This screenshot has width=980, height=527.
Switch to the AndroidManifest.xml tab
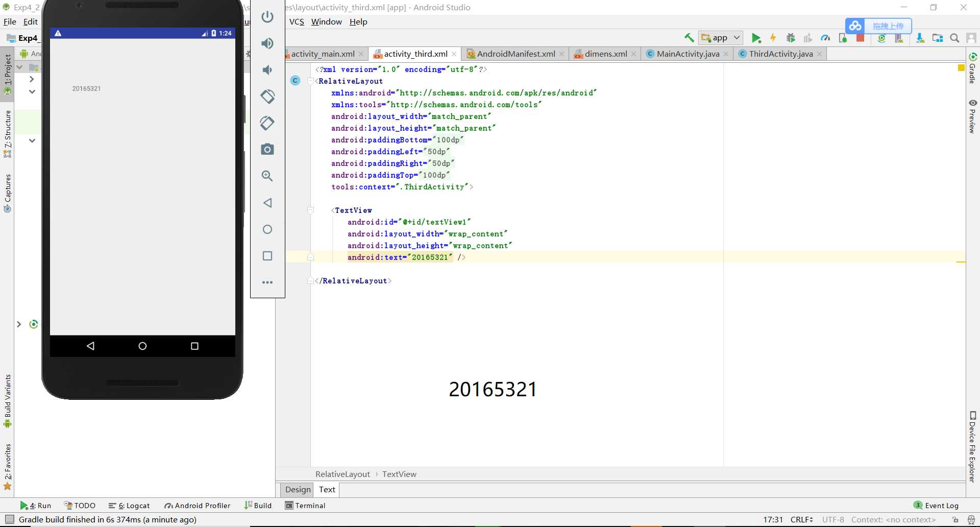tap(516, 54)
